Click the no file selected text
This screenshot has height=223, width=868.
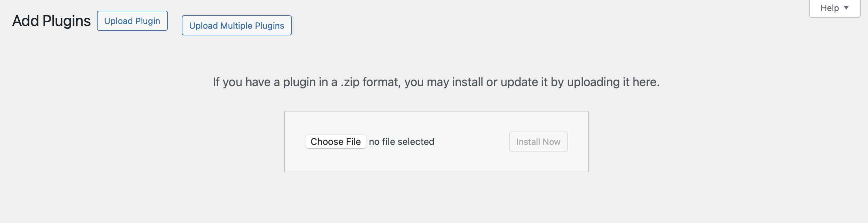(x=401, y=142)
